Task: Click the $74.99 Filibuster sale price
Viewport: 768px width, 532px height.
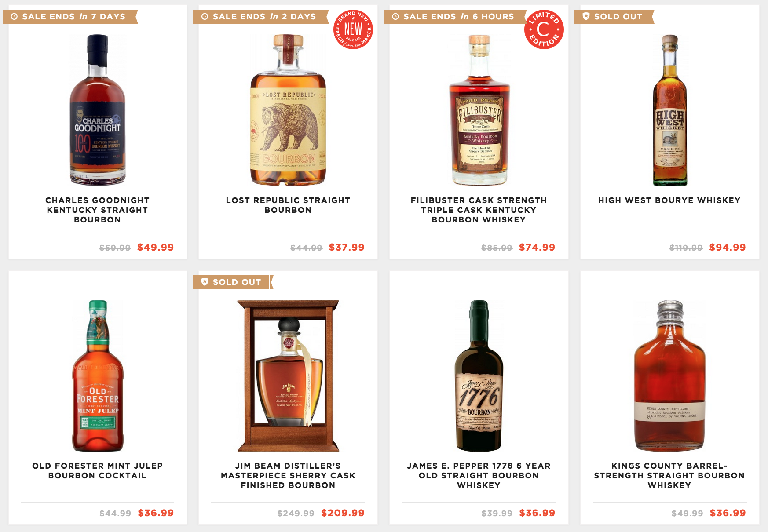Action: (537, 248)
